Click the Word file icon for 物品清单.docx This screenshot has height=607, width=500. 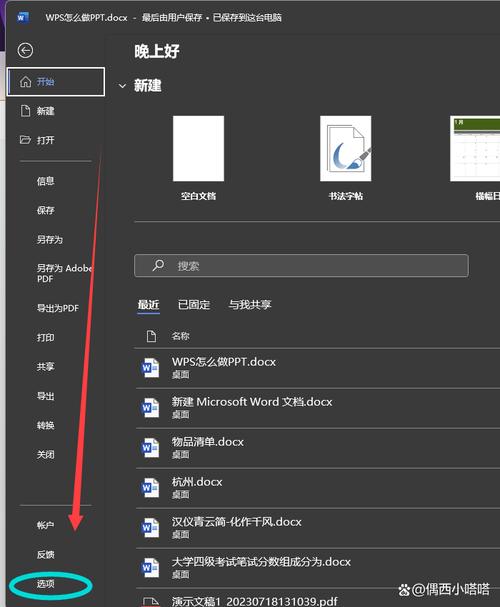pyautogui.click(x=150, y=448)
